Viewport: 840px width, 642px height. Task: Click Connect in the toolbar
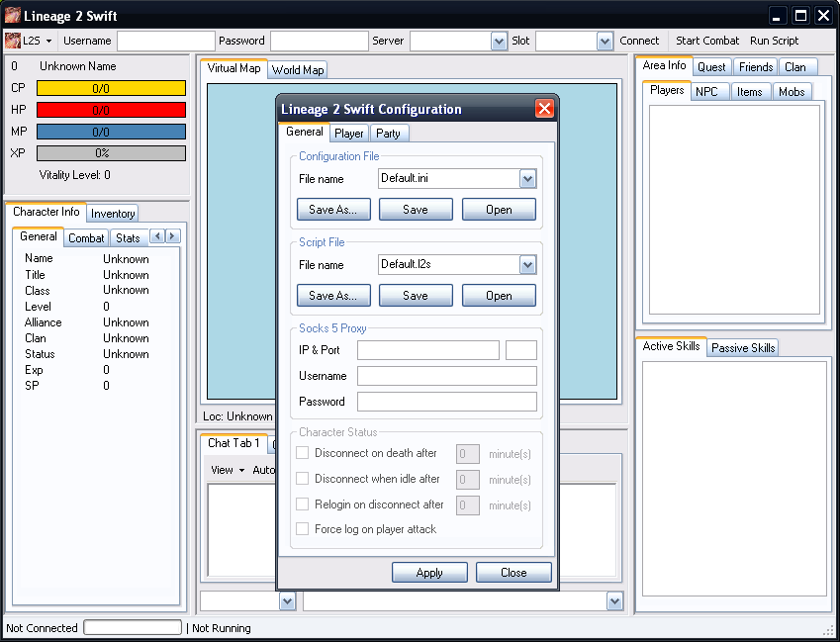point(639,41)
